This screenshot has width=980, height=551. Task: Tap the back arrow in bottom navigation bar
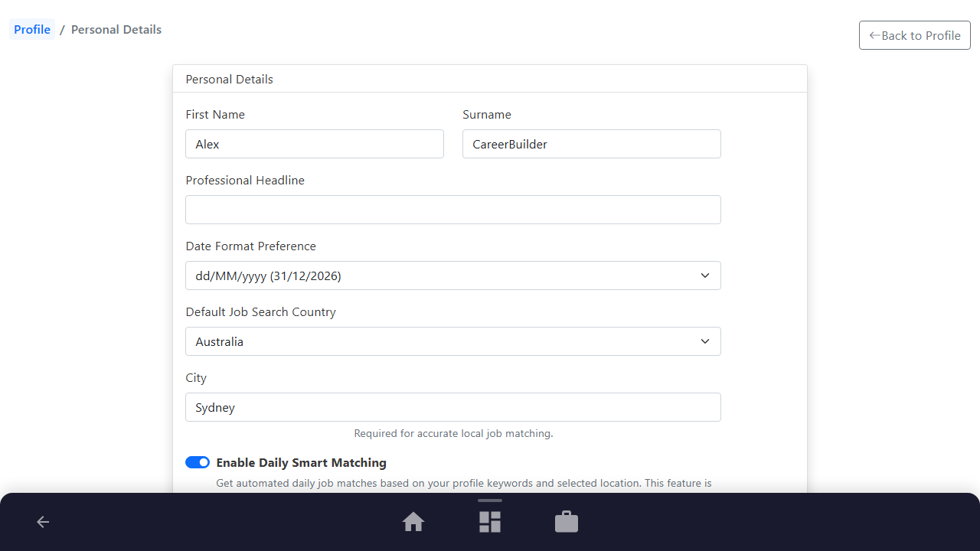click(x=43, y=522)
